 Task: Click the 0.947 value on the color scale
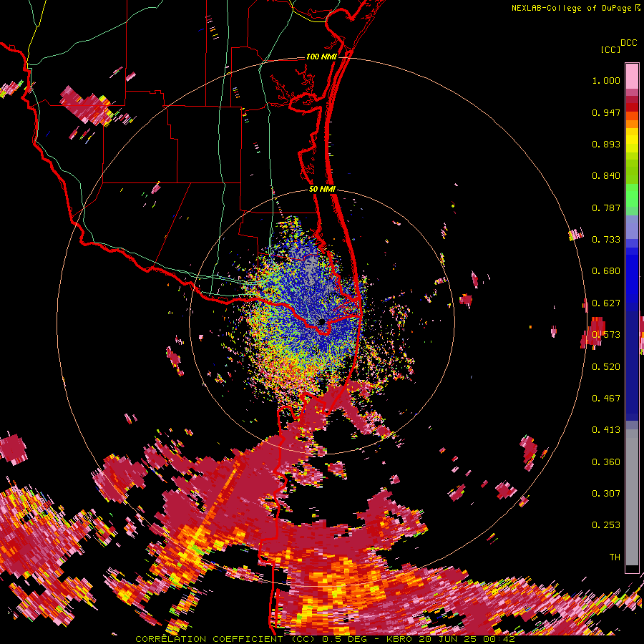606,112
